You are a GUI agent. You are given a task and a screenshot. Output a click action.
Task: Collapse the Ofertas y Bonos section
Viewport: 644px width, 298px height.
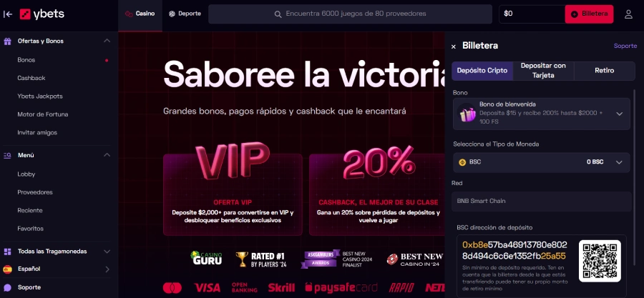pyautogui.click(x=107, y=41)
